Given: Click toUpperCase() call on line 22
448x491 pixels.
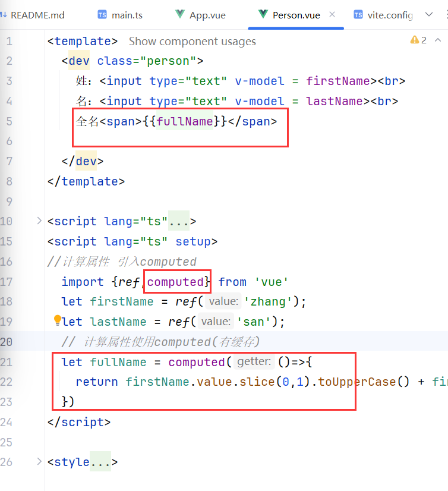Looking at the screenshot, I should 364,382.
